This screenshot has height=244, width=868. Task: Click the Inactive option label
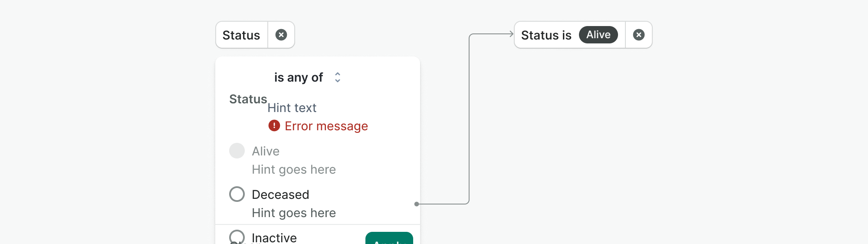[x=274, y=237]
